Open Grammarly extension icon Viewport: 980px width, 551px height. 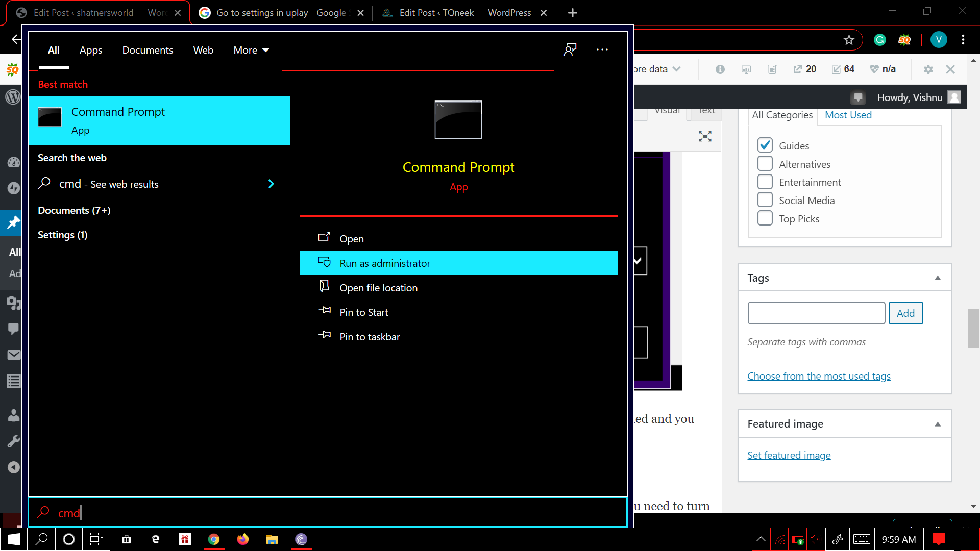click(879, 40)
